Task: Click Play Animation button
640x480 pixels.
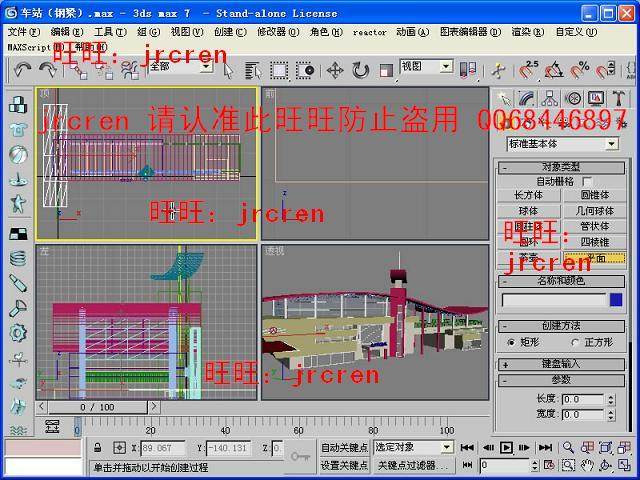Action: pyautogui.click(x=506, y=448)
